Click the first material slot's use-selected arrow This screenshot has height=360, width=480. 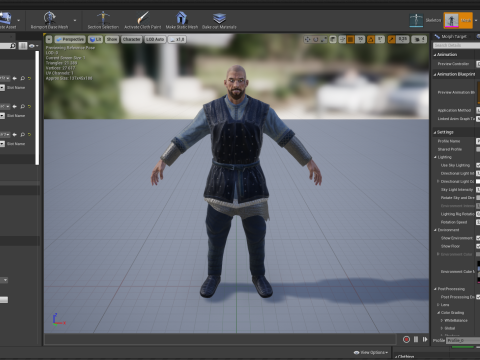pyautogui.click(x=14, y=78)
